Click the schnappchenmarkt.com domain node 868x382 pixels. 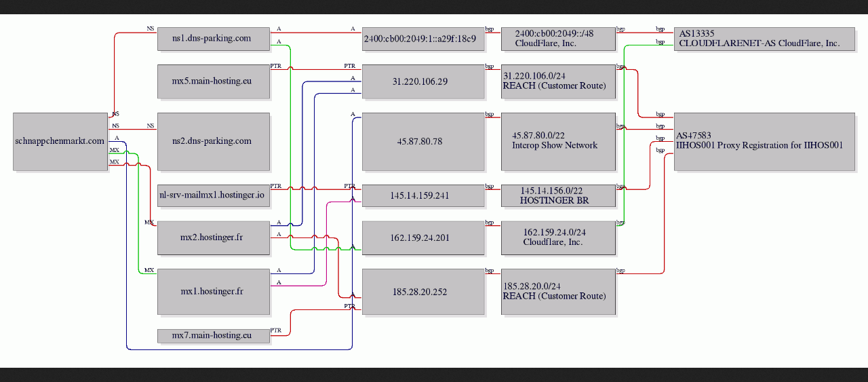pos(60,141)
